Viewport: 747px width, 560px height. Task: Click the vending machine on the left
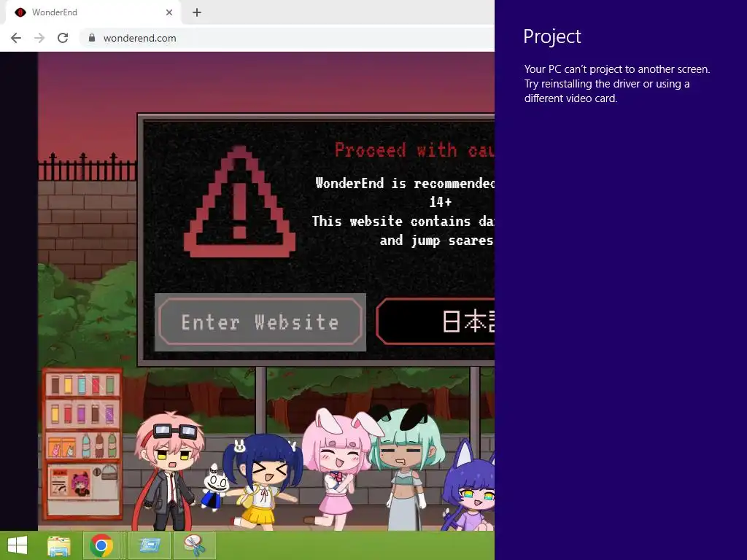pyautogui.click(x=82, y=444)
